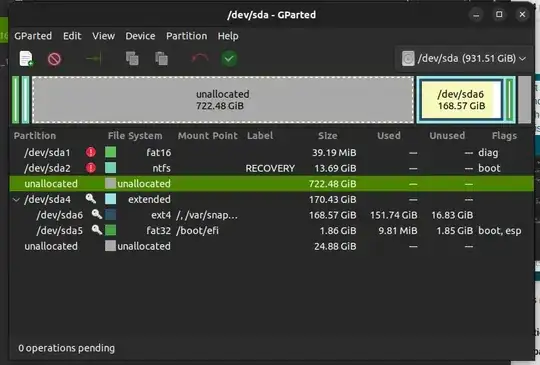Click the key lock icon beside /dev/sda6

(97, 214)
